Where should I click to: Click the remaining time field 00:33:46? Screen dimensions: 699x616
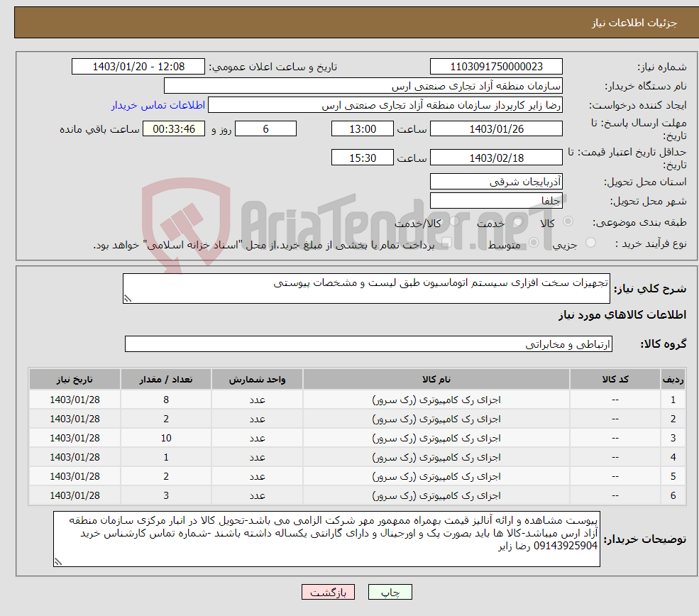tap(174, 129)
